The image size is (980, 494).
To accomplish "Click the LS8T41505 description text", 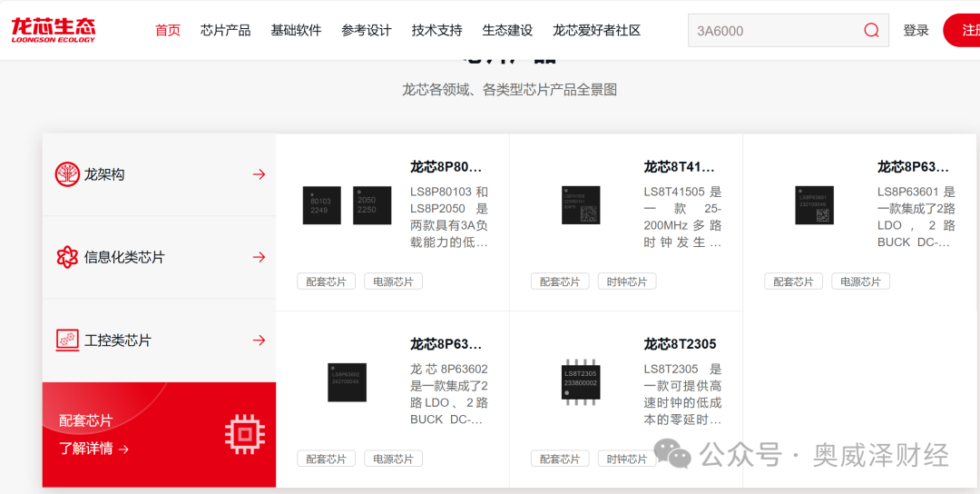I will (682, 217).
